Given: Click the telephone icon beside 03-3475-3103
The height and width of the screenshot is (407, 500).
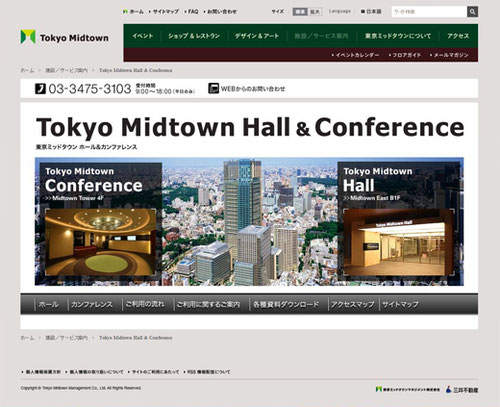Looking at the screenshot, I should click(40, 89).
